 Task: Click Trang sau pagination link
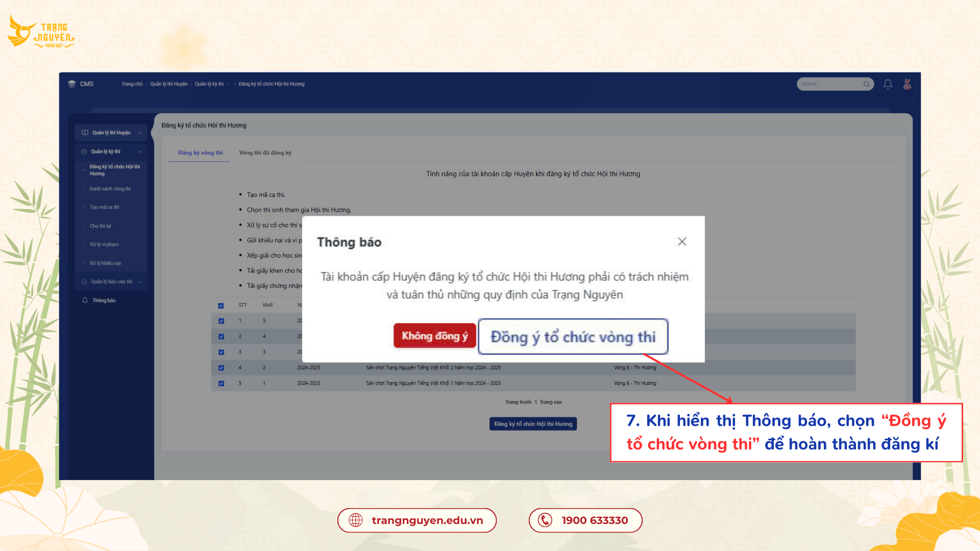click(x=551, y=402)
